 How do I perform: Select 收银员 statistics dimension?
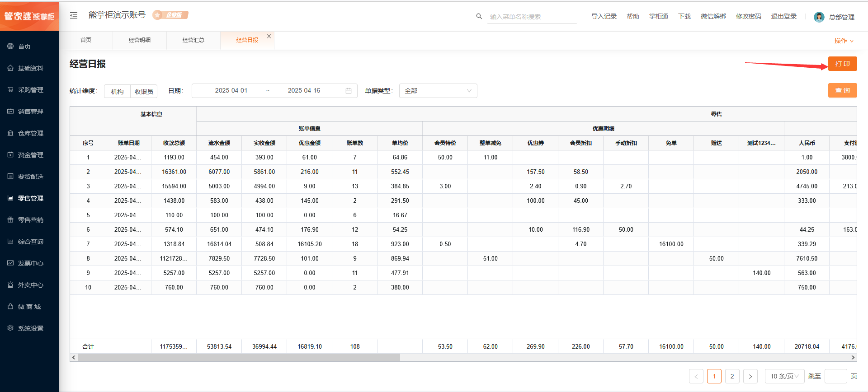pyautogui.click(x=144, y=91)
